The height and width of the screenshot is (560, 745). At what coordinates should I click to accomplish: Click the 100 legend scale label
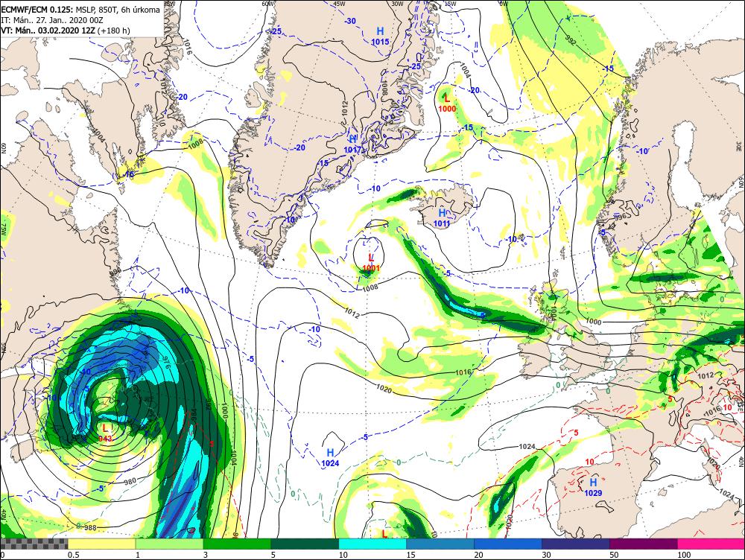coord(684,555)
